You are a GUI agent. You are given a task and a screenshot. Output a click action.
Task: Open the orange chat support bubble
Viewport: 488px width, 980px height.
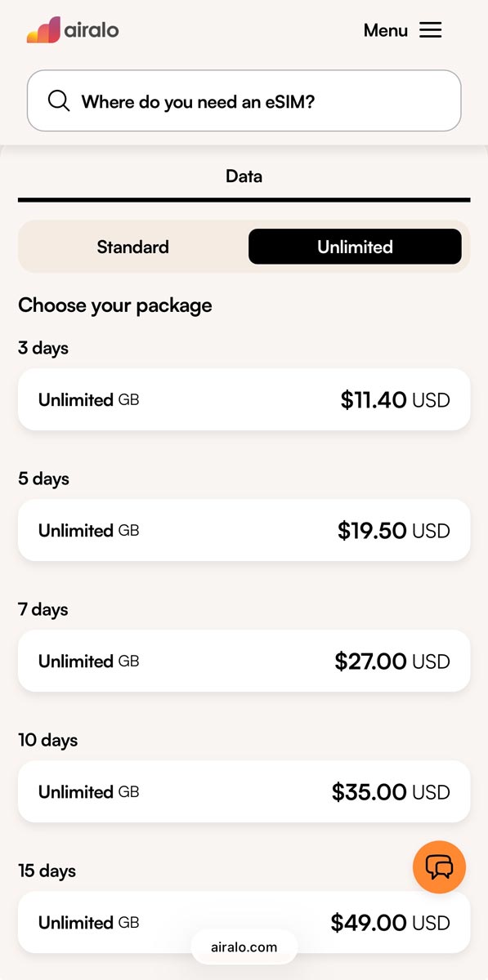click(x=439, y=867)
